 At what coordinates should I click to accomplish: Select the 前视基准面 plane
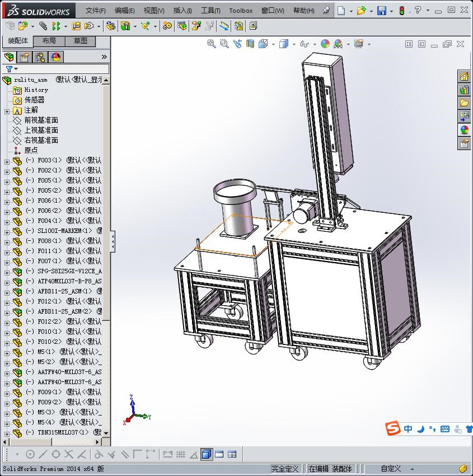pos(41,120)
